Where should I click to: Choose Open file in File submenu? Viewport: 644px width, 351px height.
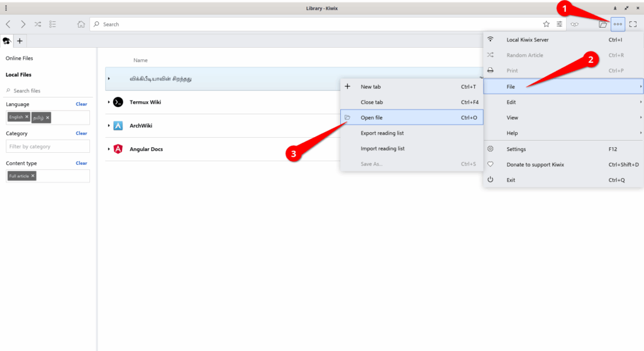411,118
